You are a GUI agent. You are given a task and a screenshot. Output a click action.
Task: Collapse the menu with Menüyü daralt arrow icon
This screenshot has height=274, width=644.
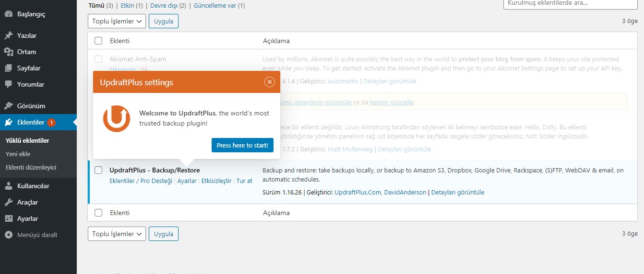(8, 235)
